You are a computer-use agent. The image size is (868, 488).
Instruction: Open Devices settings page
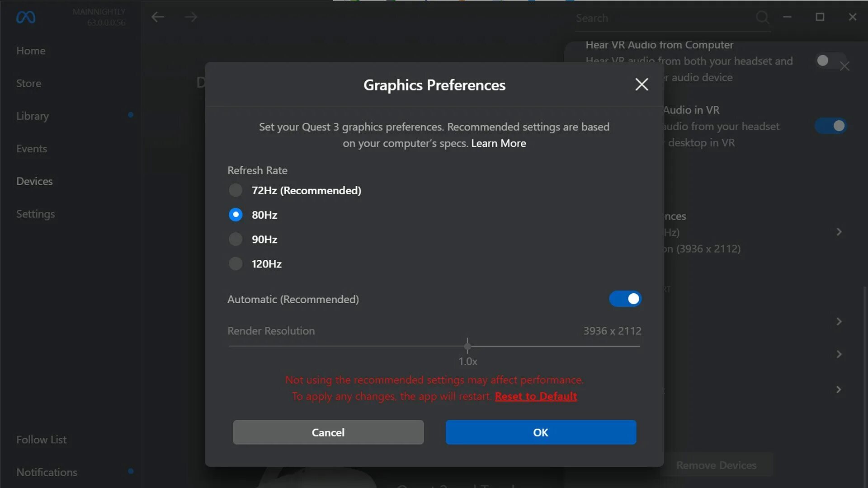pyautogui.click(x=34, y=181)
